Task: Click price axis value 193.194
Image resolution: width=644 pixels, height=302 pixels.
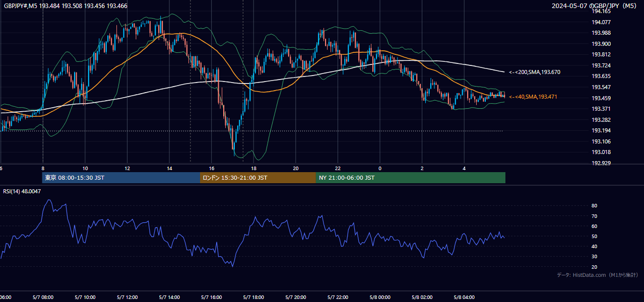Action: (601, 131)
